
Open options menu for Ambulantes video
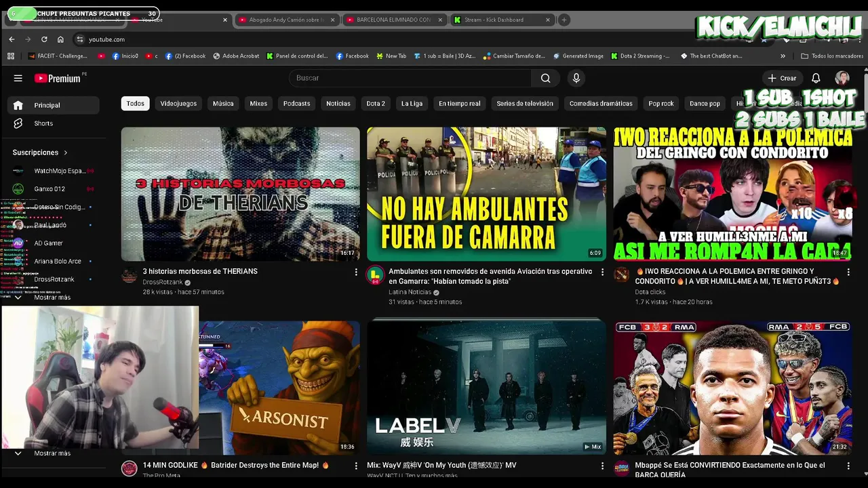point(602,272)
